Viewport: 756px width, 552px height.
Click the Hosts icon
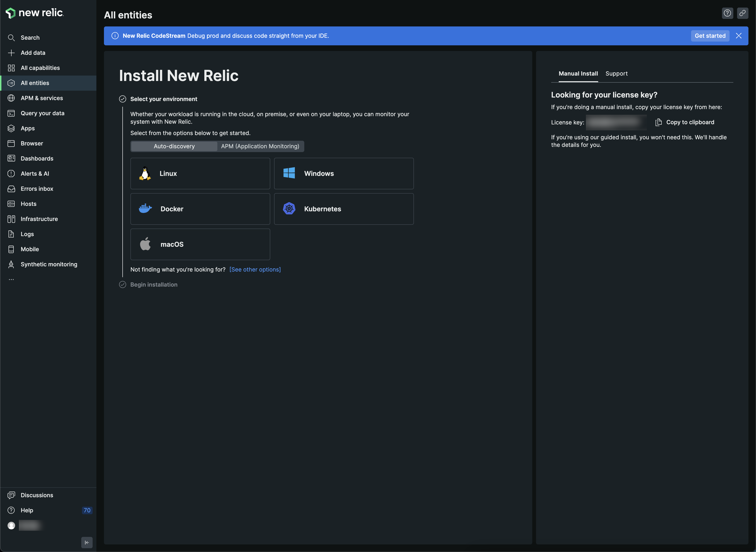(x=11, y=204)
